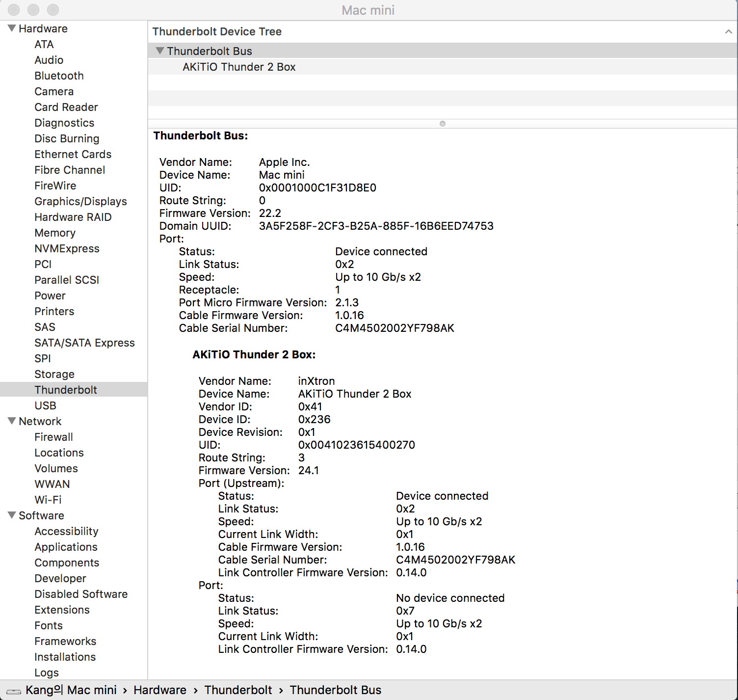Click the Firmware Version 24.1 value

pos(309,470)
